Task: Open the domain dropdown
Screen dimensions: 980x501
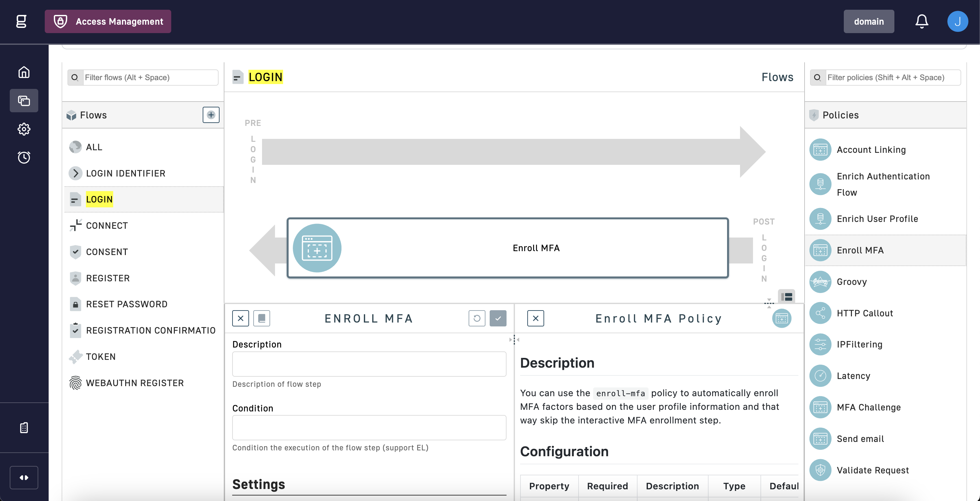Action: point(868,21)
